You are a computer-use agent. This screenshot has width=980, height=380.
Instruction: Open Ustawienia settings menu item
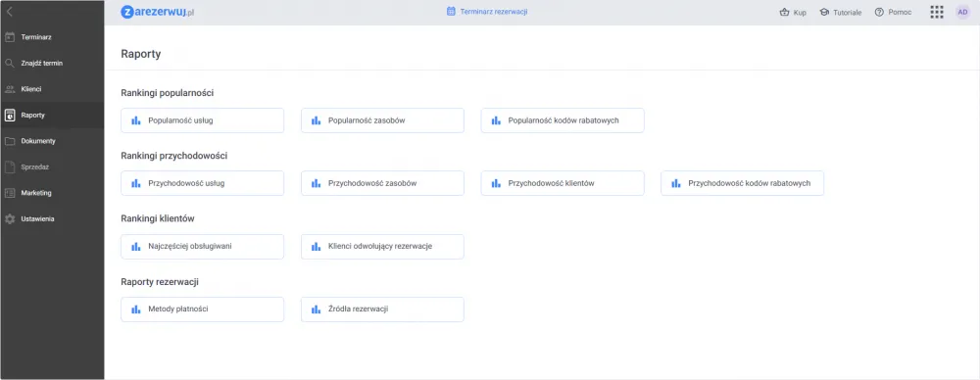[52, 219]
